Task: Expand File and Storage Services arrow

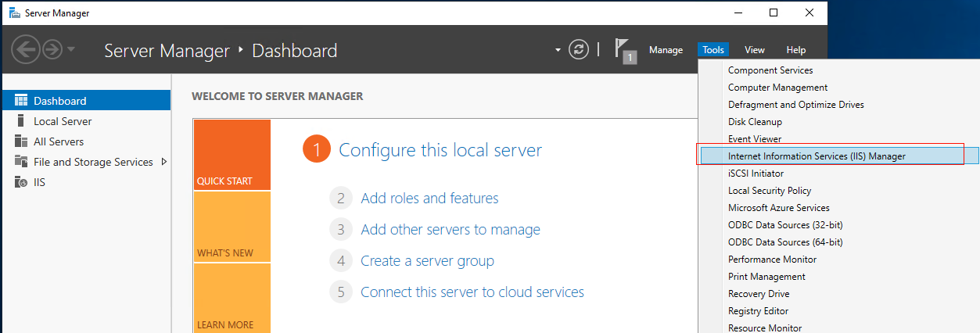Action: [164, 162]
